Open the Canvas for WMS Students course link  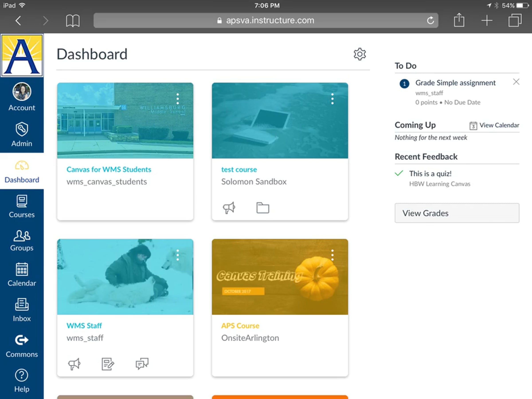pyautogui.click(x=109, y=169)
